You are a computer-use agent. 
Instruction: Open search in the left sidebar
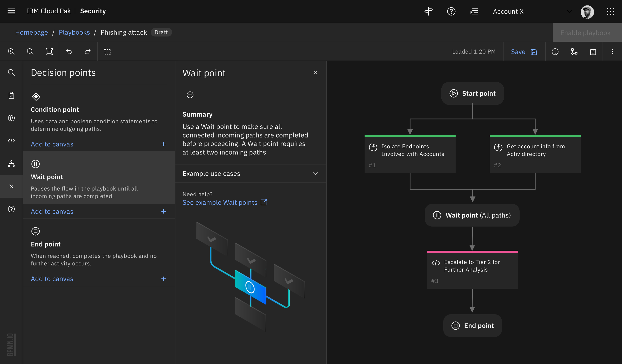(x=11, y=73)
